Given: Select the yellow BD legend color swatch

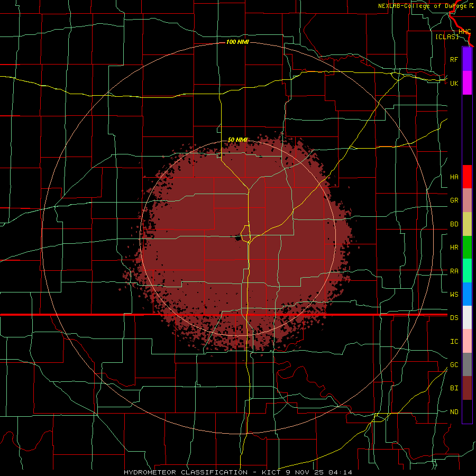Looking at the screenshot, I should click(x=467, y=224).
